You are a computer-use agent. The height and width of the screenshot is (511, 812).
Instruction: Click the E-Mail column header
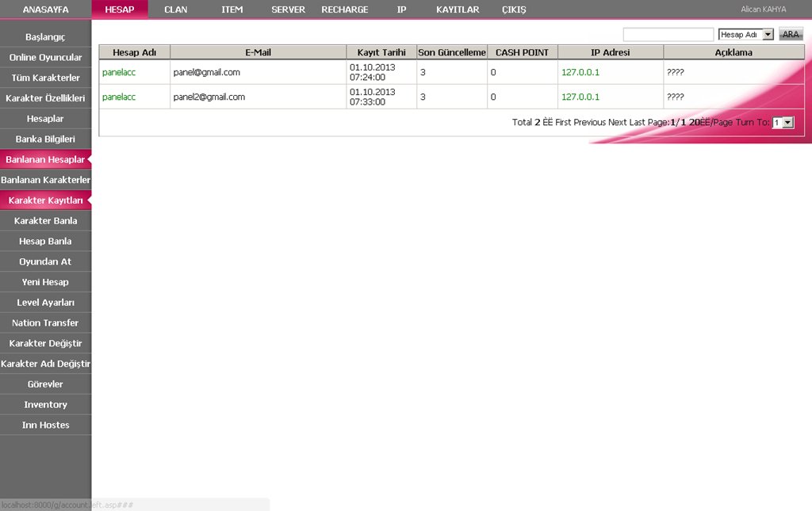[x=259, y=52]
